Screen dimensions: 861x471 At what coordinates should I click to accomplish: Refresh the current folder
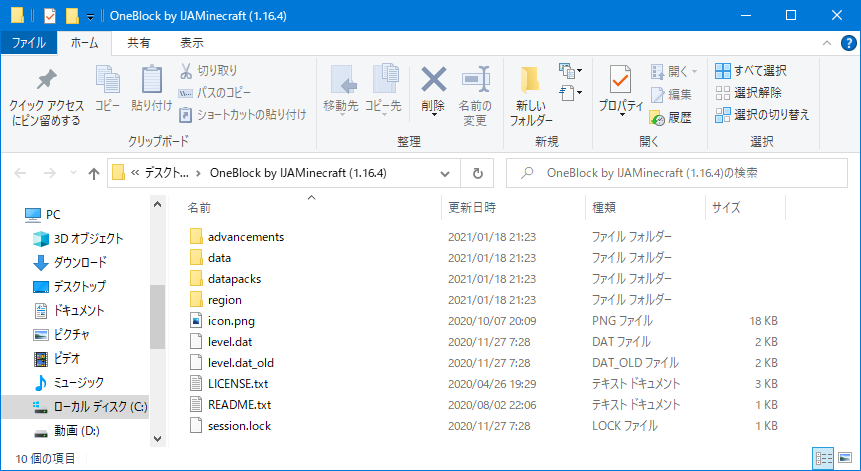pos(477,173)
